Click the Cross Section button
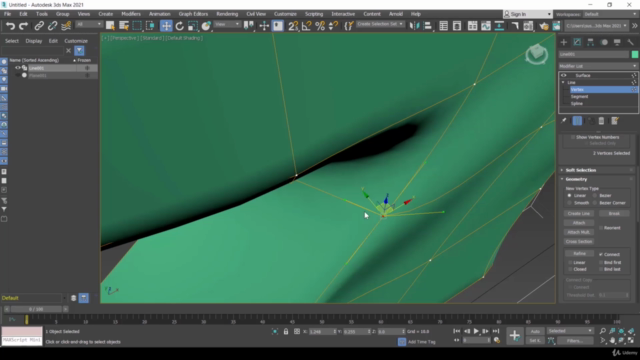The image size is (640, 360). click(x=579, y=242)
